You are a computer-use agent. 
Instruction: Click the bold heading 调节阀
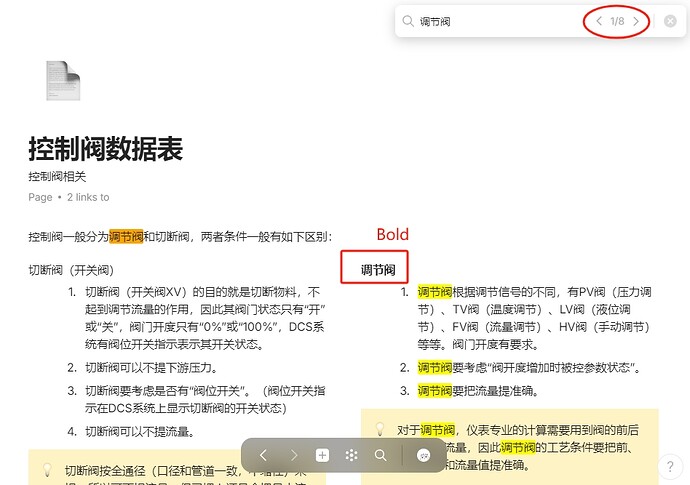pyautogui.click(x=378, y=270)
